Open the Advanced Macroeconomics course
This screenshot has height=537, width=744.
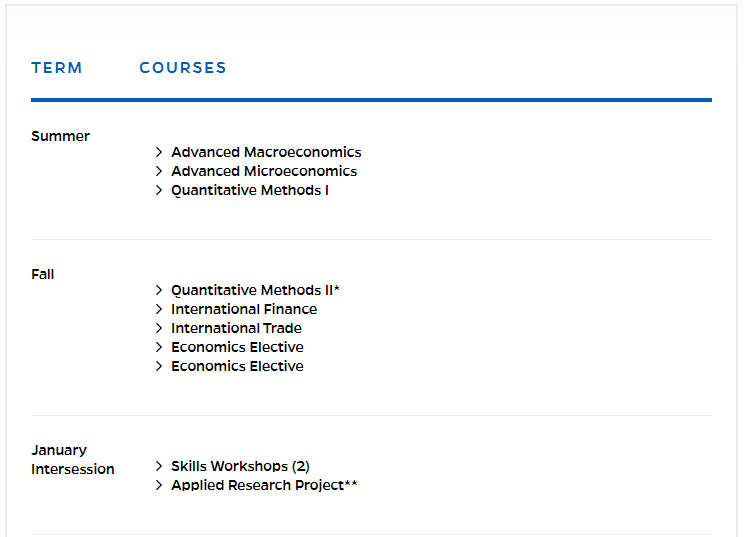point(266,152)
